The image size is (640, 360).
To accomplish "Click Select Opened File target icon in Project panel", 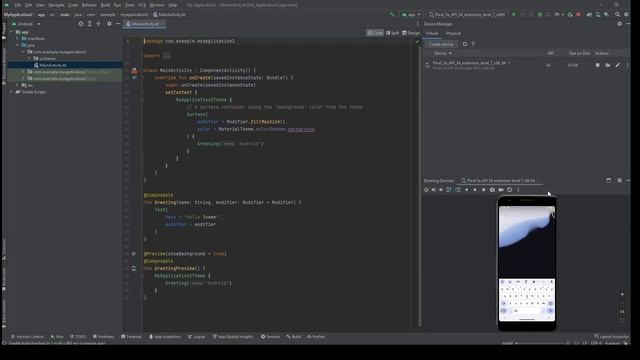I will click(81, 24).
